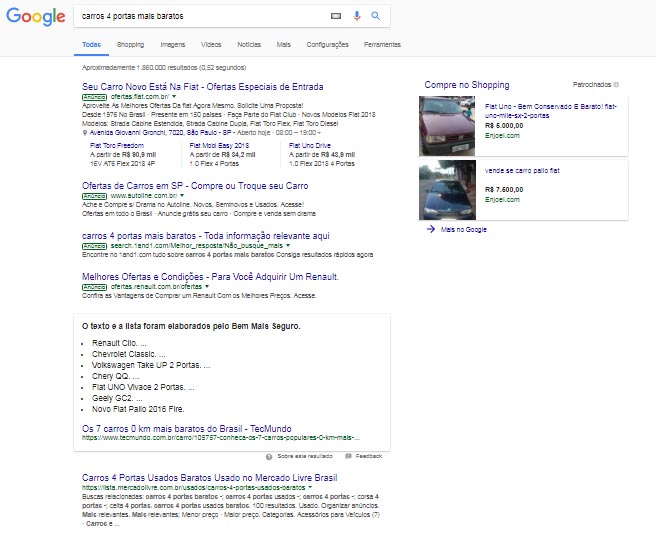This screenshot has width=656, height=536.
Task: Open the Fiat Toro Freedom sitelink
Action: pos(117,146)
